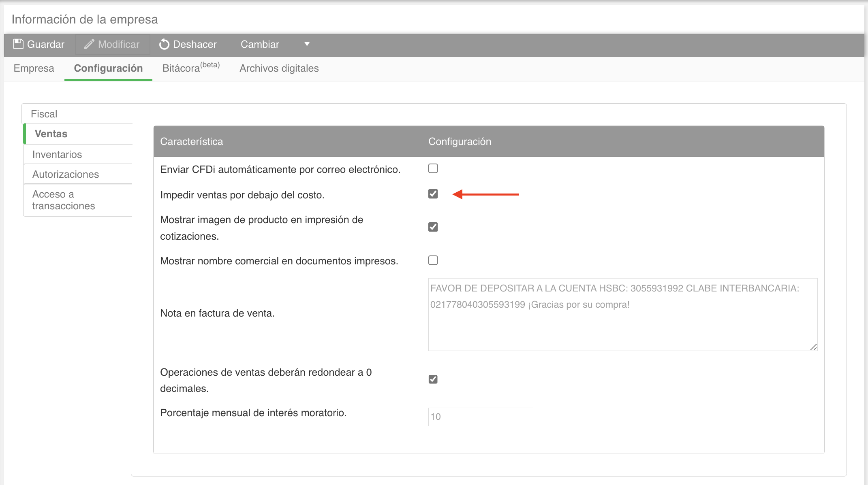Switch to the Empresa tab

[34, 68]
